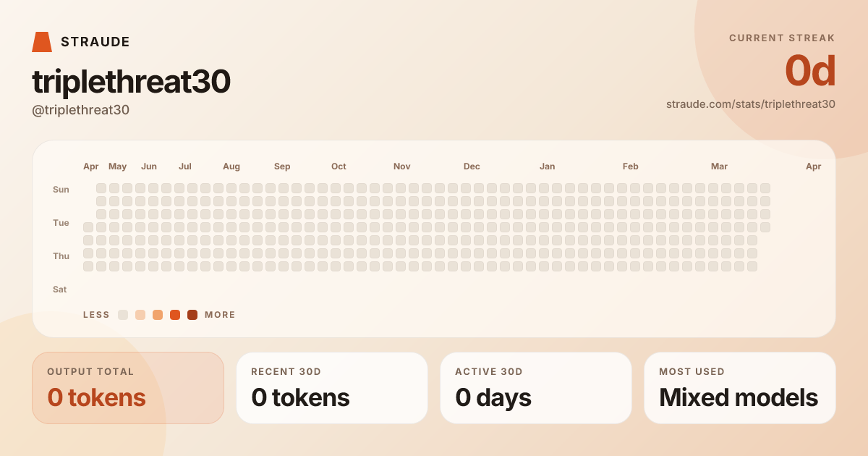This screenshot has width=868, height=456.
Task: Open the straude.com/stats/triplethreat30 link
Action: tap(750, 104)
